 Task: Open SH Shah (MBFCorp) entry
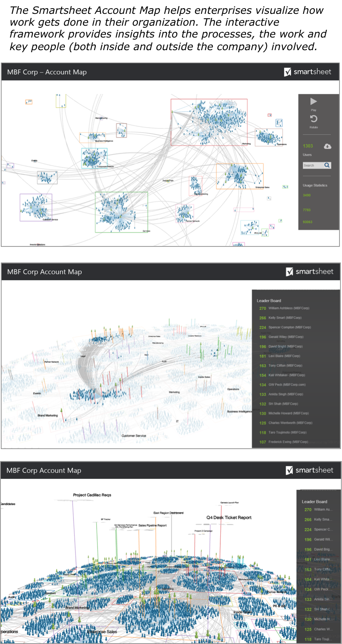click(x=279, y=404)
